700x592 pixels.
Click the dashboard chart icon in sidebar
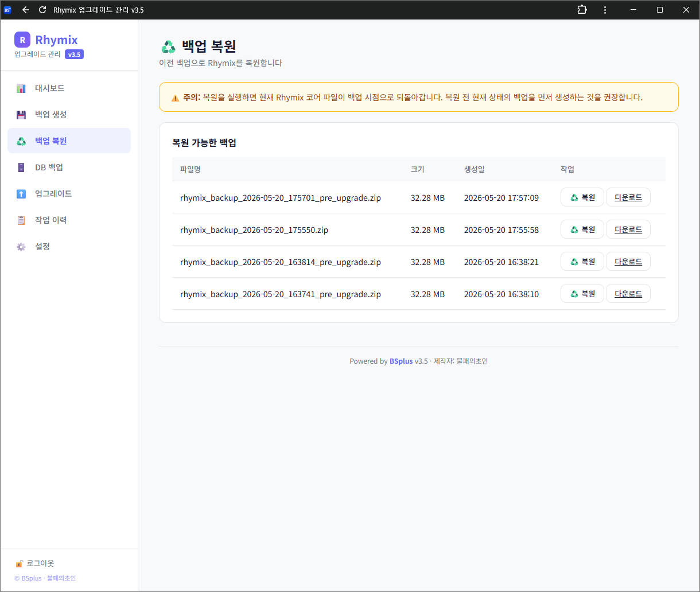point(21,88)
